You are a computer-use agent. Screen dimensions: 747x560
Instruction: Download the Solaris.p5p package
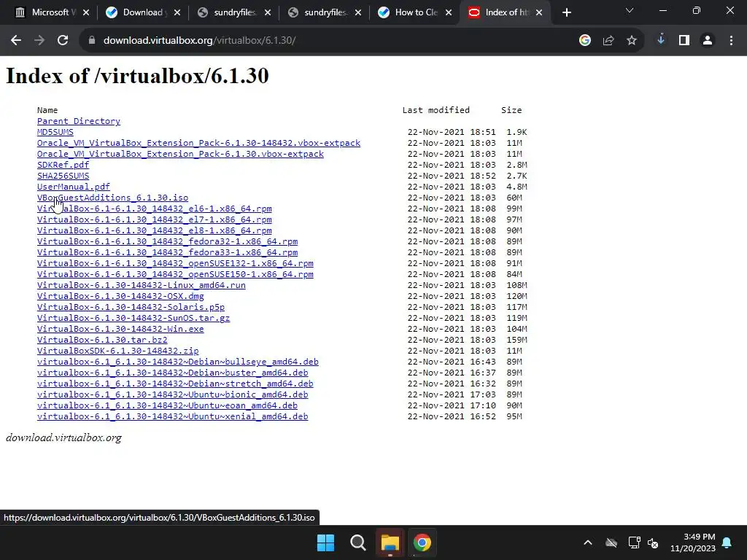131,308
